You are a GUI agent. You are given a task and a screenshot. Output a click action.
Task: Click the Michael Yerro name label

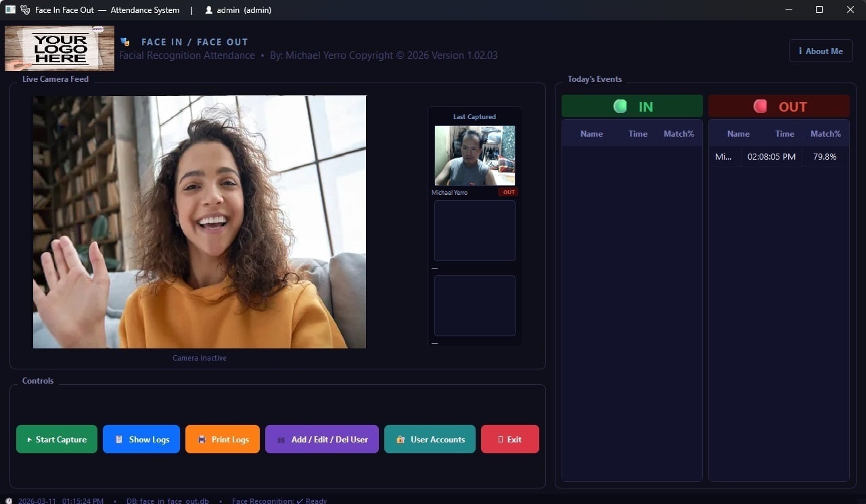coord(449,193)
